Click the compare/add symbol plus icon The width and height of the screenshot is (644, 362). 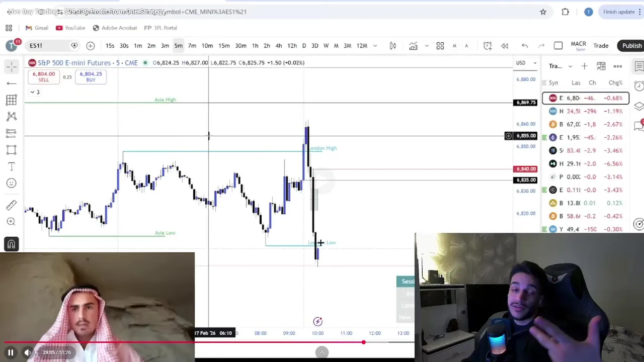(91, 46)
